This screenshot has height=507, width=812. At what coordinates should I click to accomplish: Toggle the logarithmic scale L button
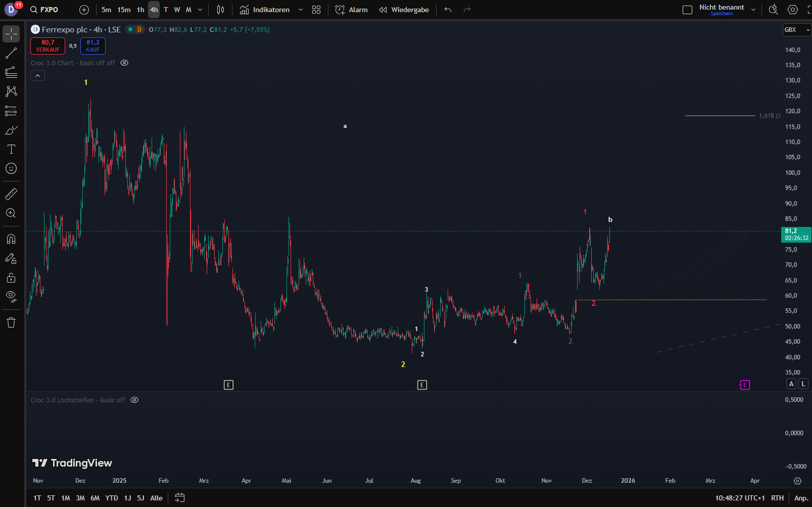[x=803, y=384]
